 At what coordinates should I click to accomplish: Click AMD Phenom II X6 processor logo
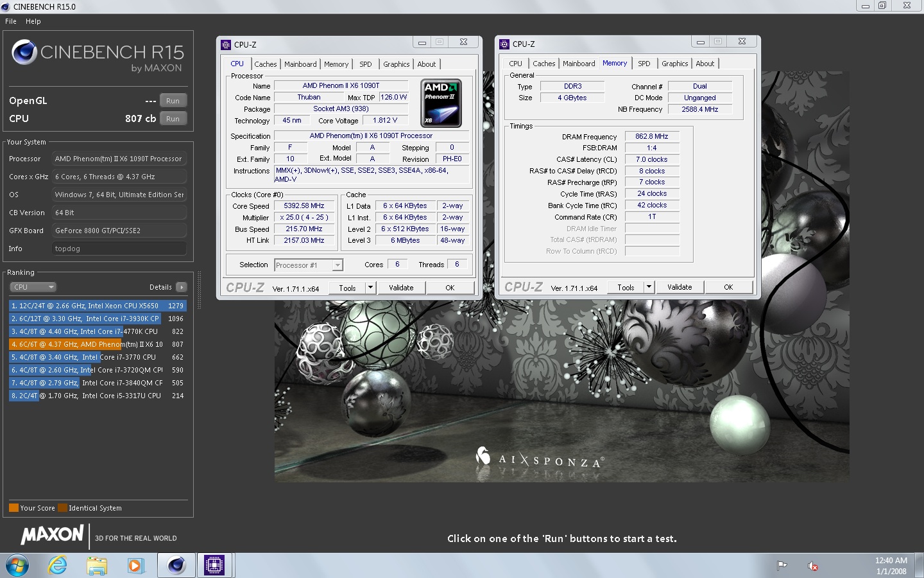[x=441, y=103]
